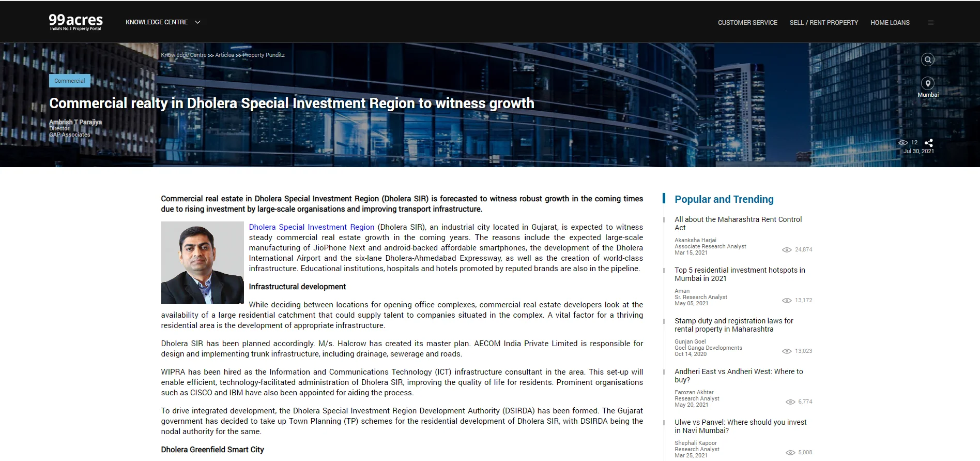
Task: Click author Gunjan Goel
Action: tap(690, 341)
